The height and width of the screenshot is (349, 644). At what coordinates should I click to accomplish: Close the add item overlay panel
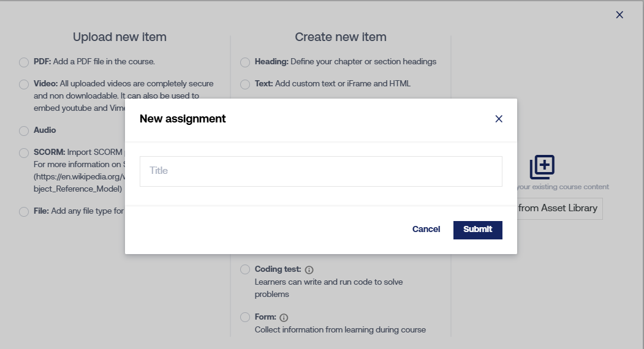(x=619, y=15)
